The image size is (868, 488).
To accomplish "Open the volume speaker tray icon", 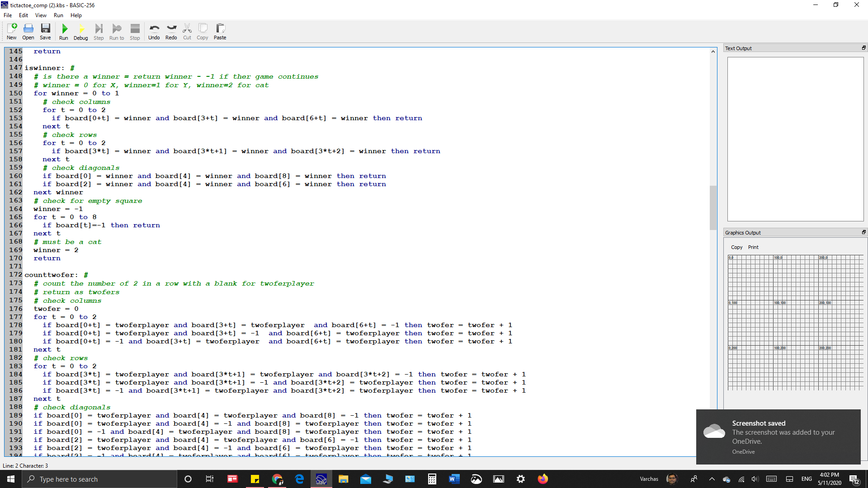I will click(x=755, y=479).
